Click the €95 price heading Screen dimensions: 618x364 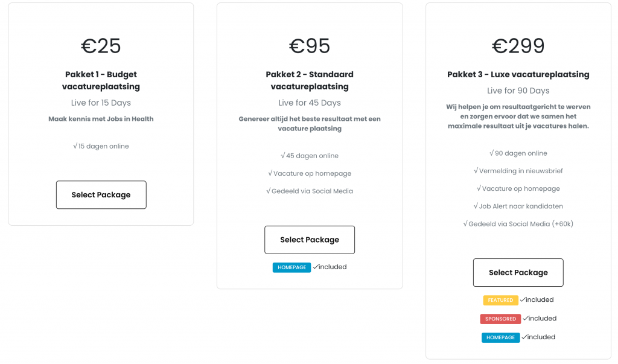click(310, 46)
